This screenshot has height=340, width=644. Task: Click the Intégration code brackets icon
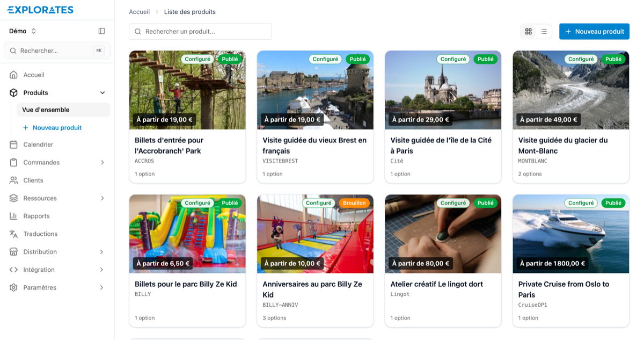point(13,270)
